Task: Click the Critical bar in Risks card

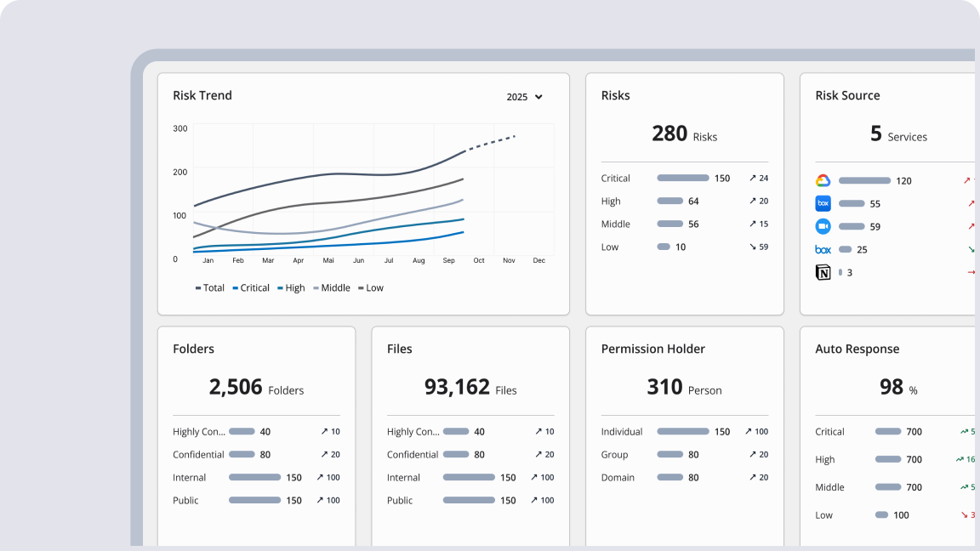Action: click(682, 178)
